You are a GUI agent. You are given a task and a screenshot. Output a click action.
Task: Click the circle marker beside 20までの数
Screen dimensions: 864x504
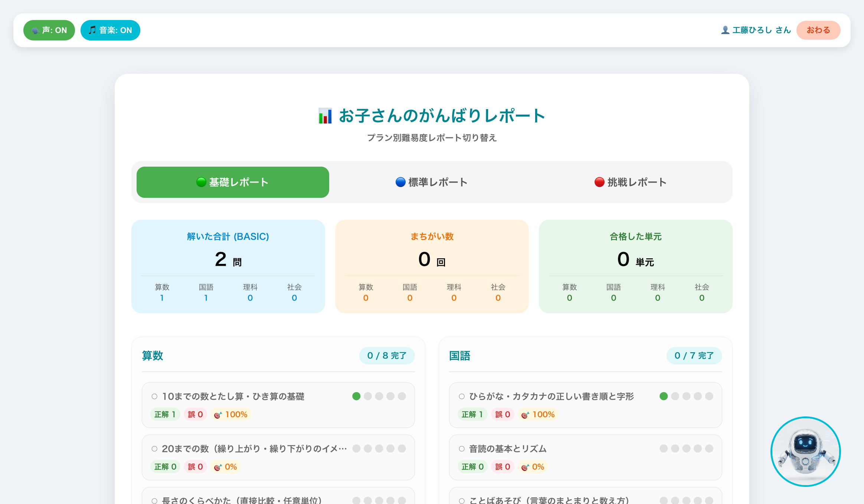point(154,449)
